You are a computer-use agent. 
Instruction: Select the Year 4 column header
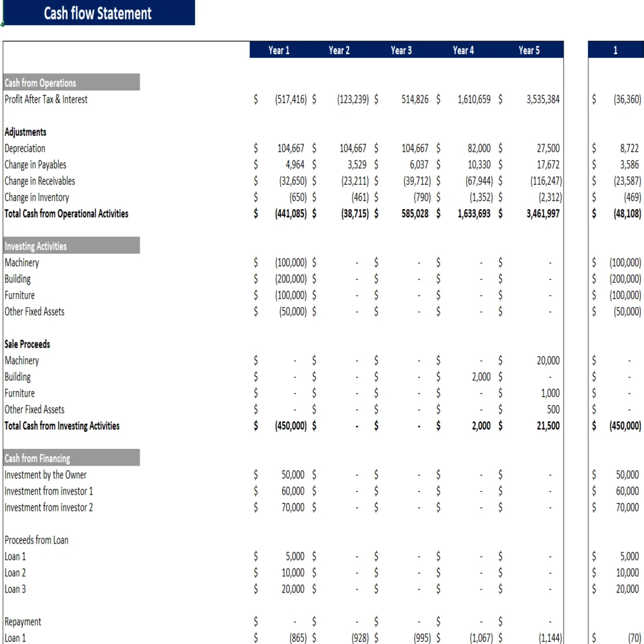[464, 50]
